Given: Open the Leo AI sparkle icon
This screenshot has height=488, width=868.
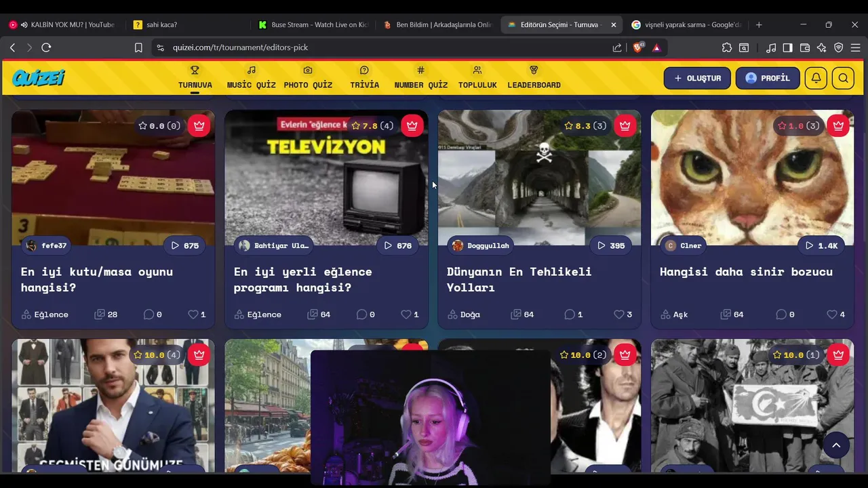Looking at the screenshot, I should click(822, 47).
